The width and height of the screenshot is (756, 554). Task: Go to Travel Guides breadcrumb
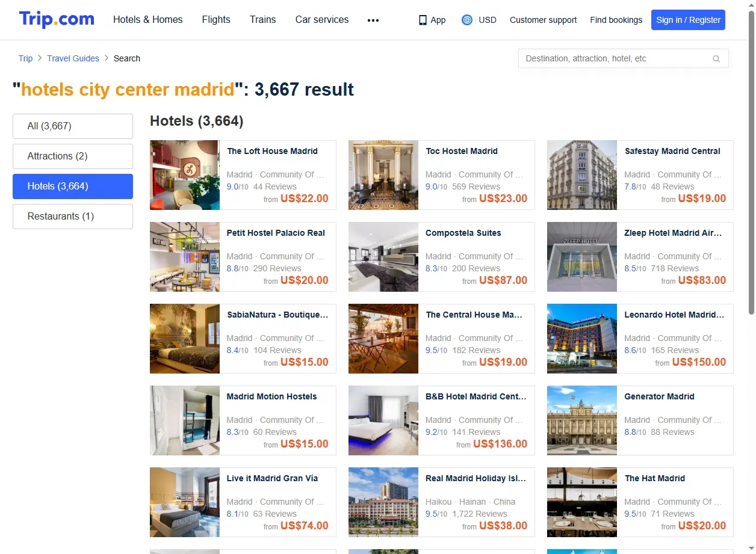tap(73, 58)
